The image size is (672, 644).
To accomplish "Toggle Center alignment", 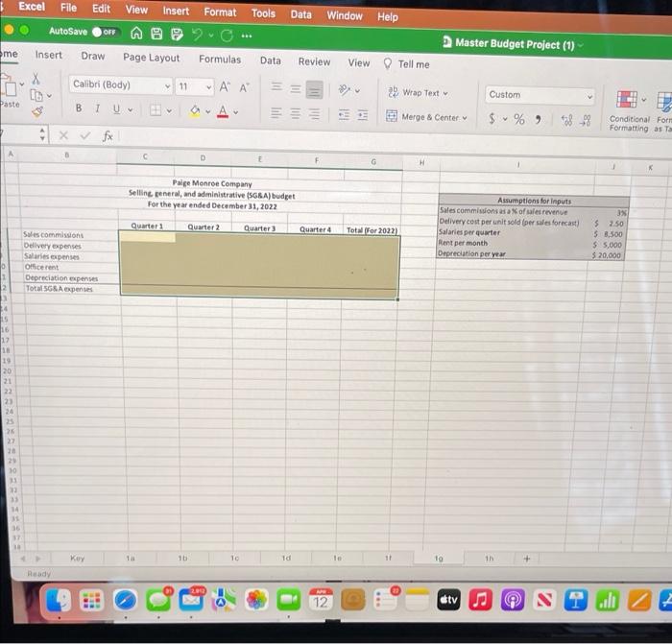I will pyautogui.click(x=296, y=113).
